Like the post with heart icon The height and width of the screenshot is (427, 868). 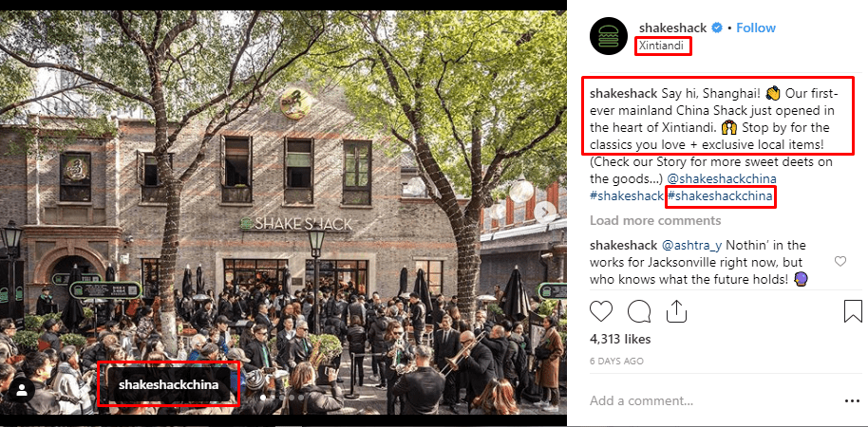[x=600, y=311]
